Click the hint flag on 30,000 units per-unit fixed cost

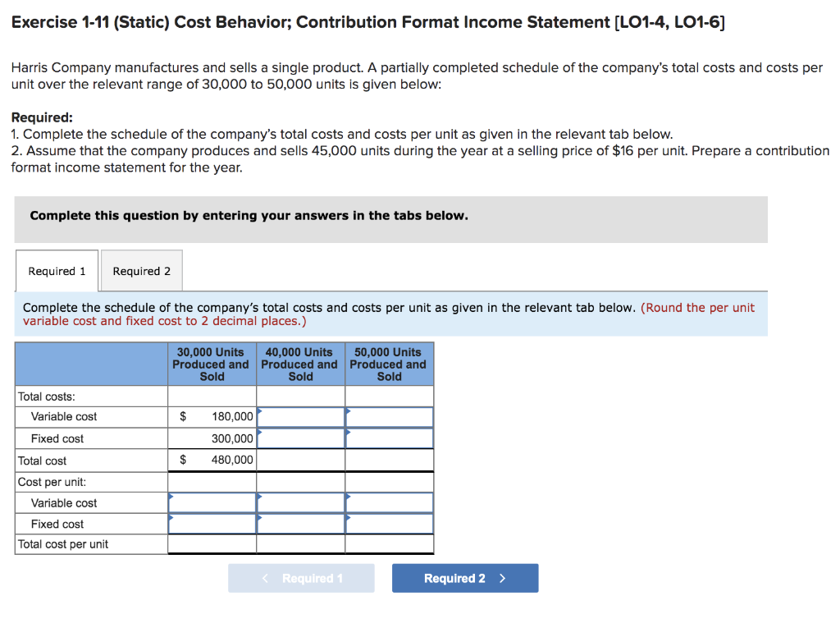click(x=171, y=517)
